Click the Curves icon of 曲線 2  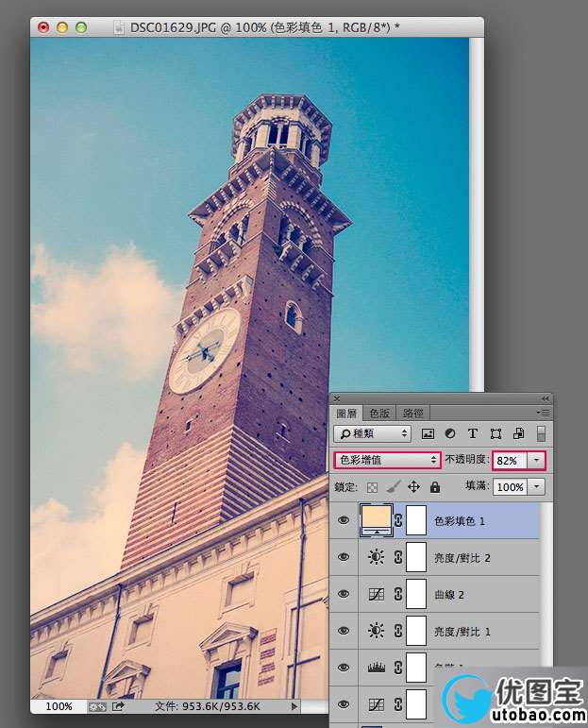point(376,594)
